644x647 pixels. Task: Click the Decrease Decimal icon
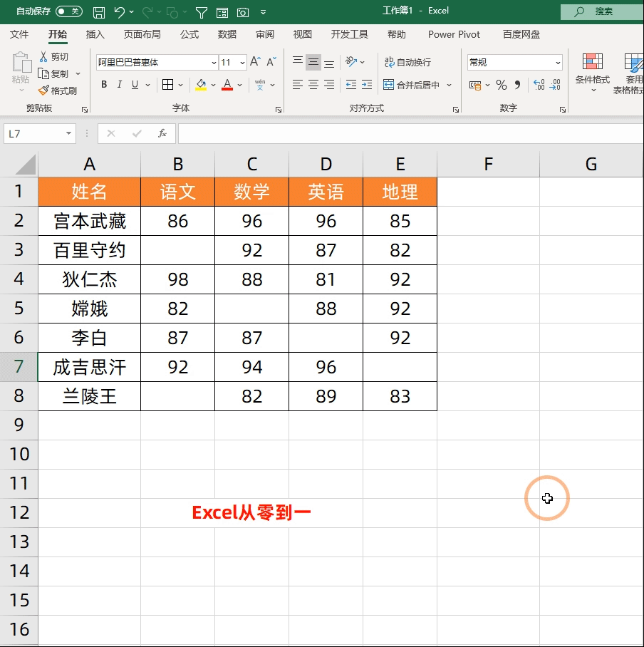[x=555, y=85]
